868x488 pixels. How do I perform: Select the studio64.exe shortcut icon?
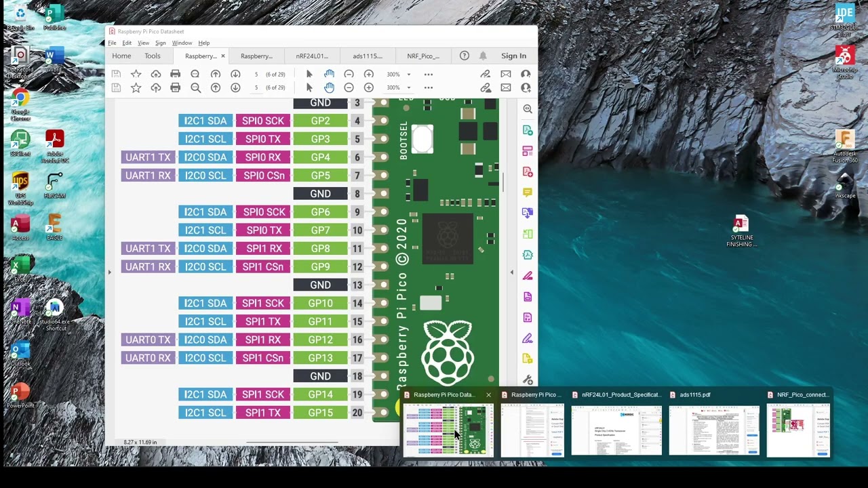point(54,316)
